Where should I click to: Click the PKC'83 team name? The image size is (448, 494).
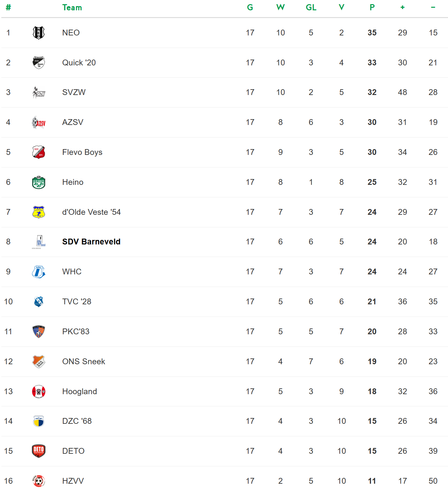coord(76,332)
